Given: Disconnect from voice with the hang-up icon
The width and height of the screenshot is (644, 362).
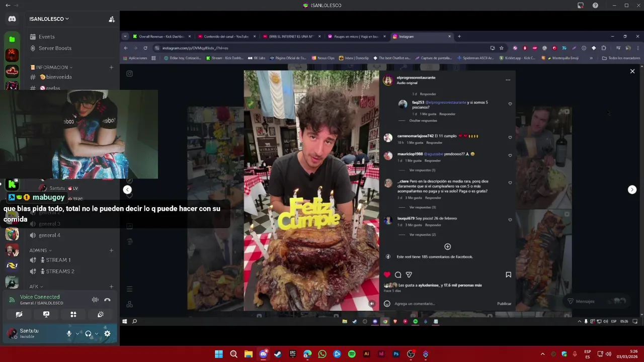Looking at the screenshot, I should [107, 300].
